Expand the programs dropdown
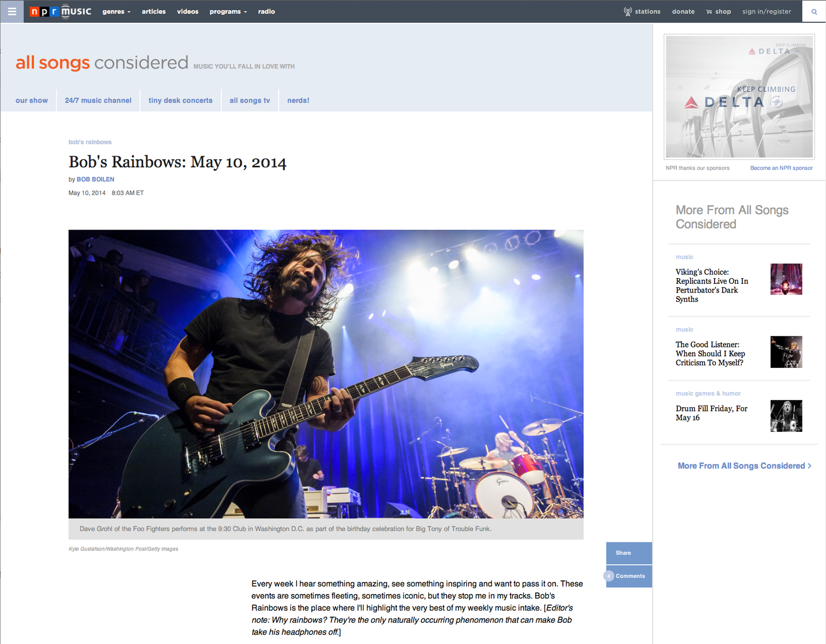The height and width of the screenshot is (644, 826). (228, 11)
